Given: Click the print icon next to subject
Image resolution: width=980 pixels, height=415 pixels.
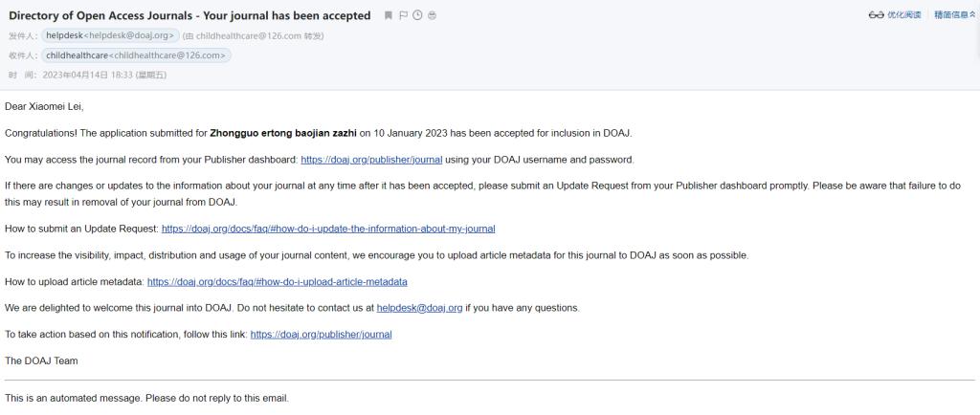Looking at the screenshot, I should point(432,15).
